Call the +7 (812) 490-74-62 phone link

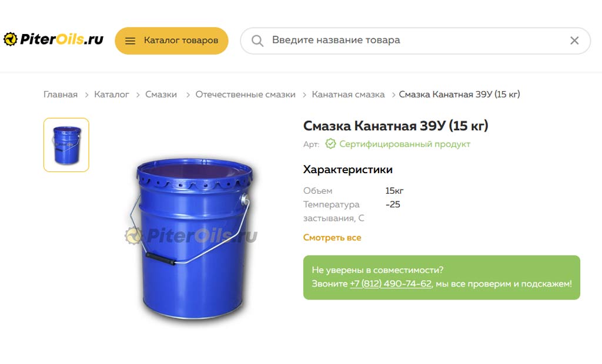pos(391,284)
